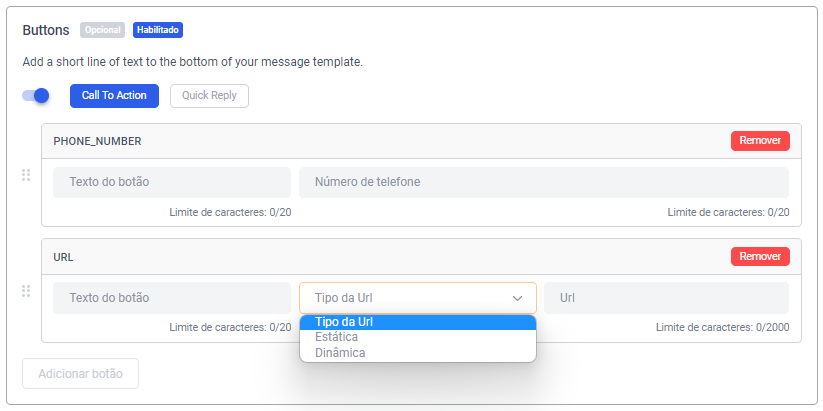Focus the Número de telefone field
Viewport: 823px width, 411px height.
[543, 182]
